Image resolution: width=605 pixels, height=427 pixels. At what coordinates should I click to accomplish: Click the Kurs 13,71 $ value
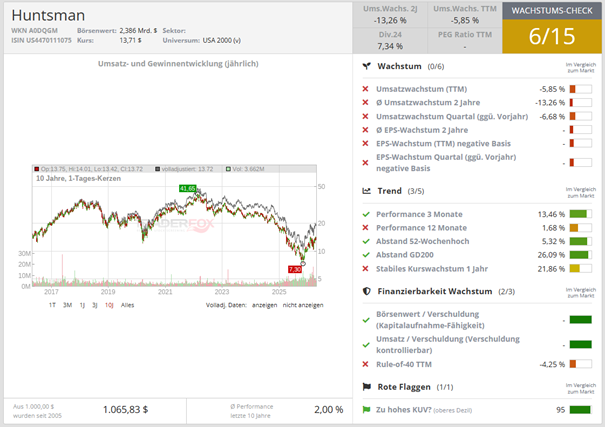pyautogui.click(x=130, y=40)
